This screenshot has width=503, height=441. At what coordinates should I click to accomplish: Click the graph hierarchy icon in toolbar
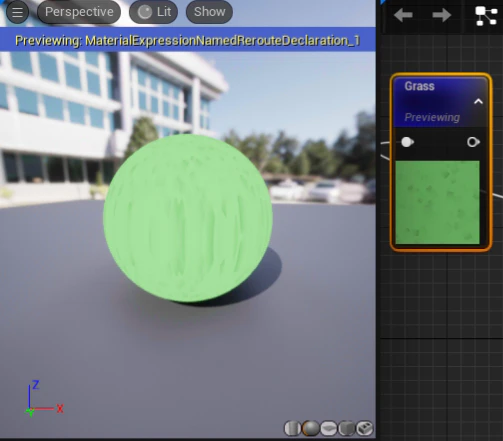486,16
